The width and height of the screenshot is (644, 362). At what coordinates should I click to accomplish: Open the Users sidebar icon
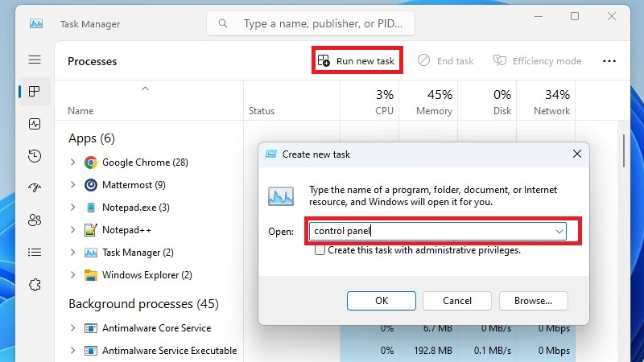click(34, 220)
